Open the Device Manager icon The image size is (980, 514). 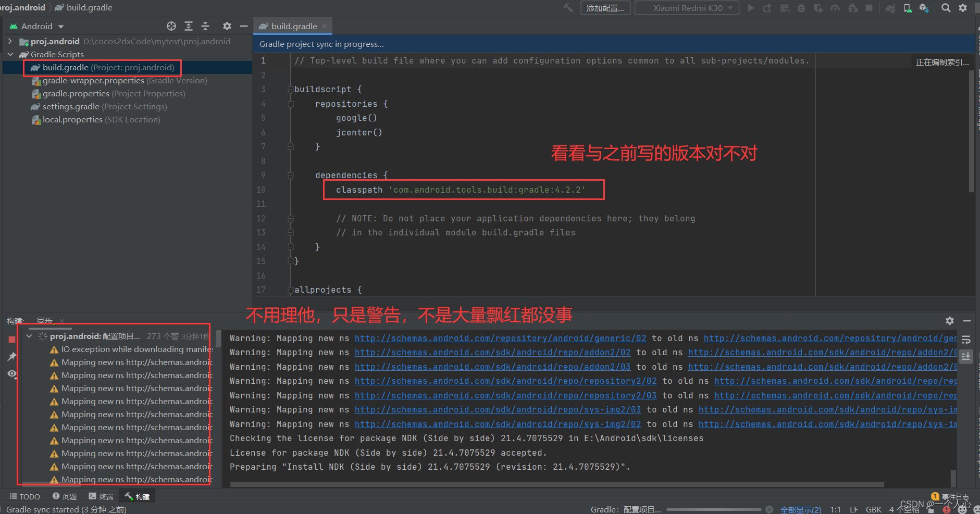pyautogui.click(x=908, y=8)
